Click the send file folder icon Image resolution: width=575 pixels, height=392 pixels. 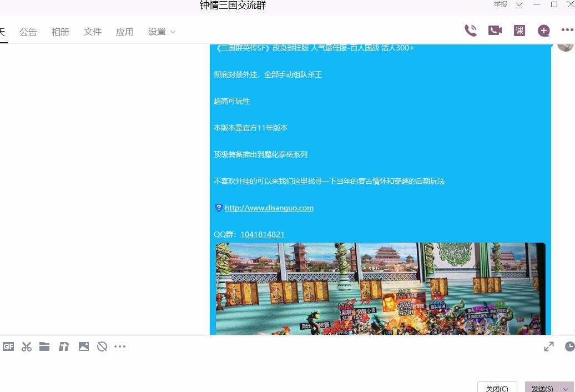[x=44, y=346]
